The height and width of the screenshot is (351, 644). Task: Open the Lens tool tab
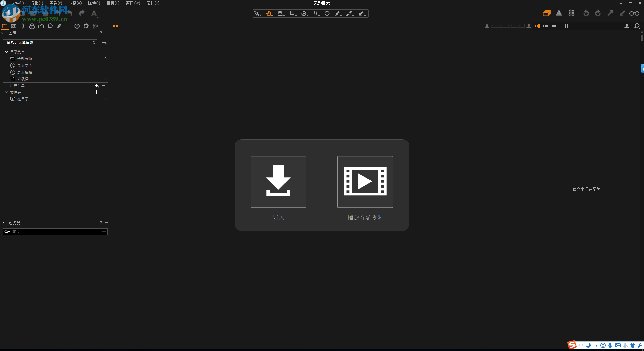tap(23, 26)
